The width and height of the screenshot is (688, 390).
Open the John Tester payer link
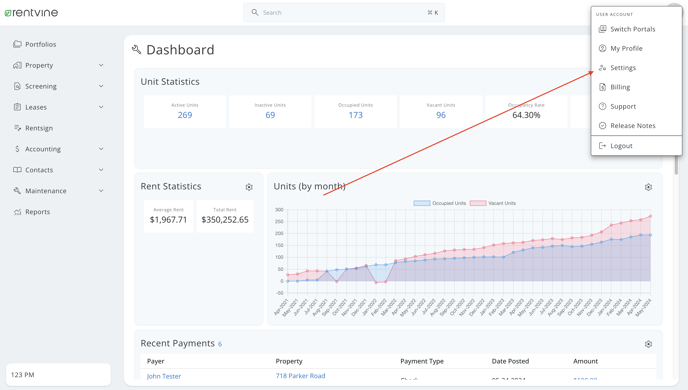click(164, 376)
